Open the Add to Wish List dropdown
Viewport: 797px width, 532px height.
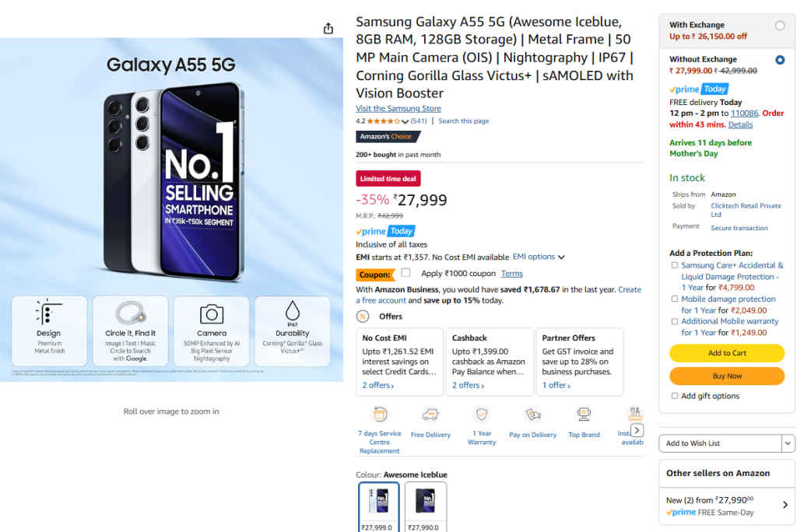coord(726,443)
